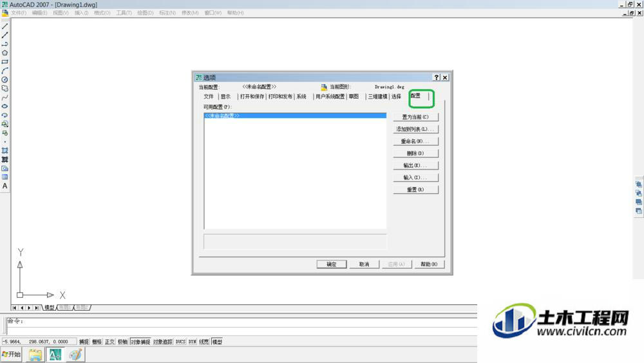The width and height of the screenshot is (644, 363).
Task: Toggle 正交 ortho mode in status bar
Action: click(109, 342)
